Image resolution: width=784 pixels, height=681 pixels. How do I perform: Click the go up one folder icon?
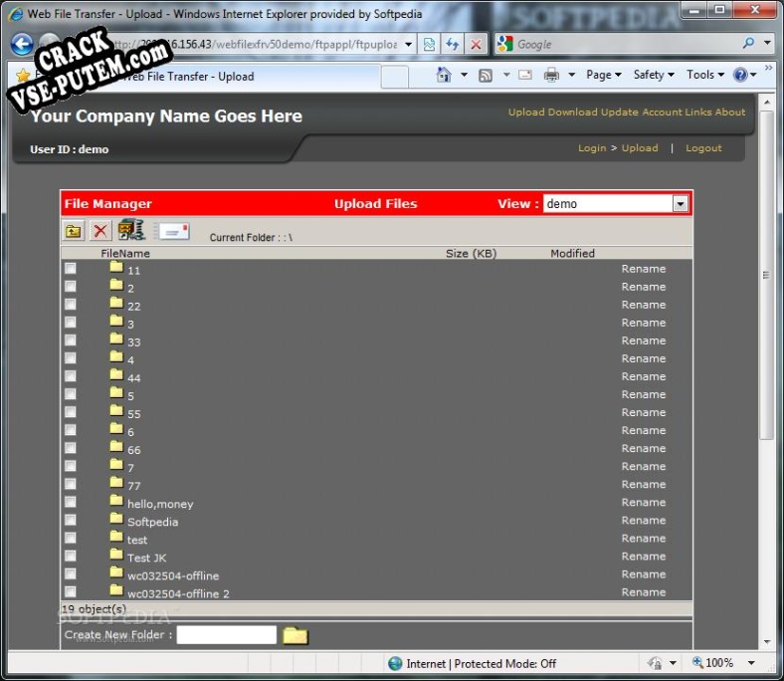tap(74, 231)
